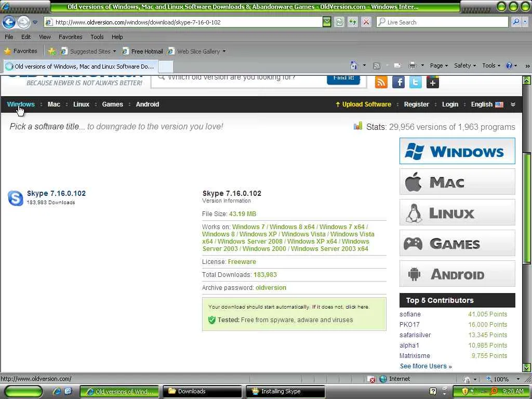Select Mac in site navigation bar

(x=54, y=104)
